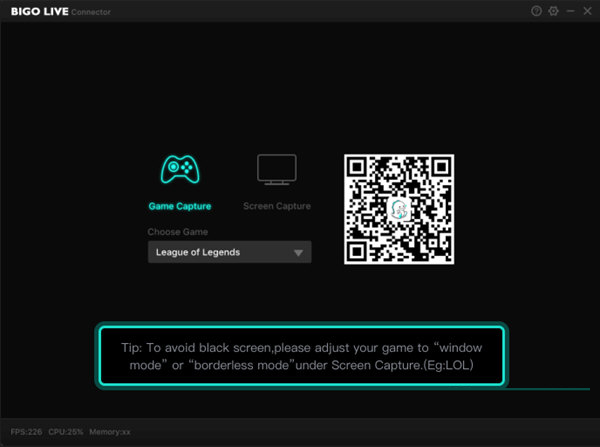
Task: Click the Connector title text
Action: (91, 12)
